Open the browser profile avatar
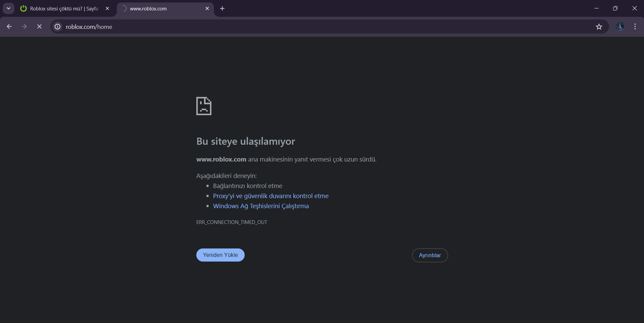 620,27
